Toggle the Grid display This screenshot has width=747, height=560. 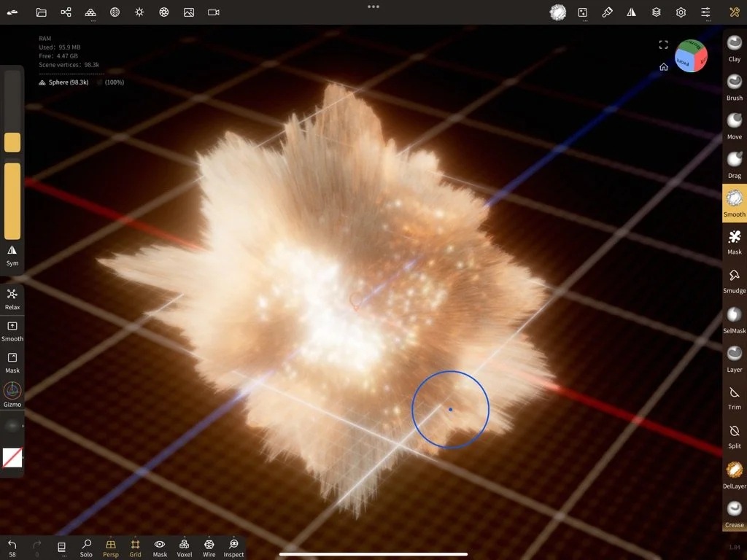(135, 548)
